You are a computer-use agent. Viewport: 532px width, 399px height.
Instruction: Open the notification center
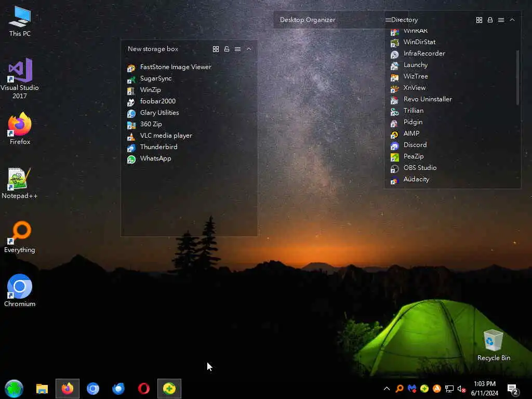coord(513,389)
